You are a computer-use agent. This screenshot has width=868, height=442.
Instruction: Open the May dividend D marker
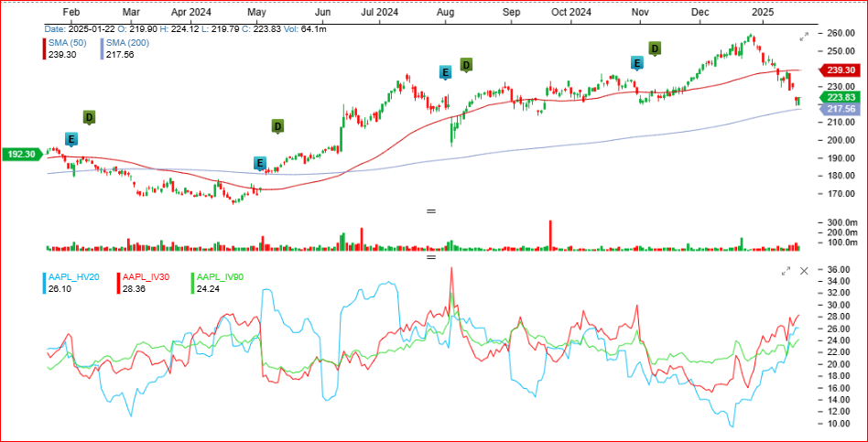tap(278, 126)
